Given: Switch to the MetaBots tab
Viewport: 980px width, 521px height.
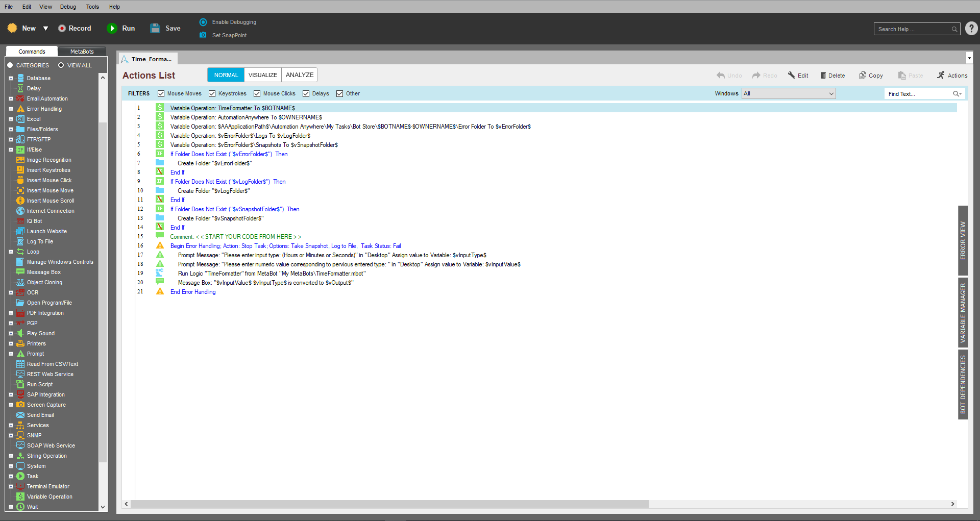Looking at the screenshot, I should pyautogui.click(x=82, y=52).
